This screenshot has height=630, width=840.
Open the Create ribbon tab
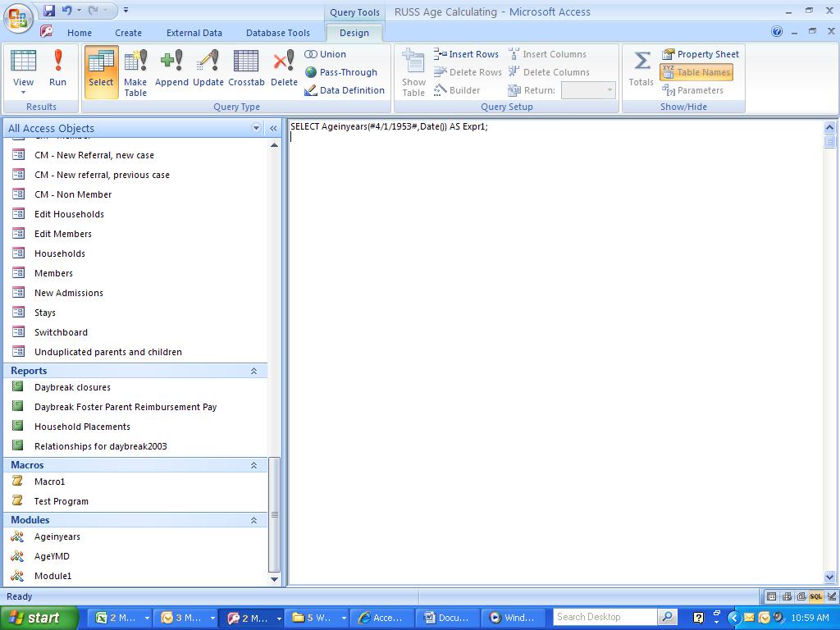[x=129, y=33]
